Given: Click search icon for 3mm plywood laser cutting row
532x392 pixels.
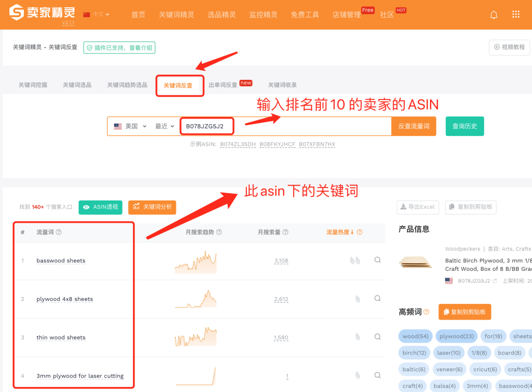Looking at the screenshot, I should (x=377, y=375).
